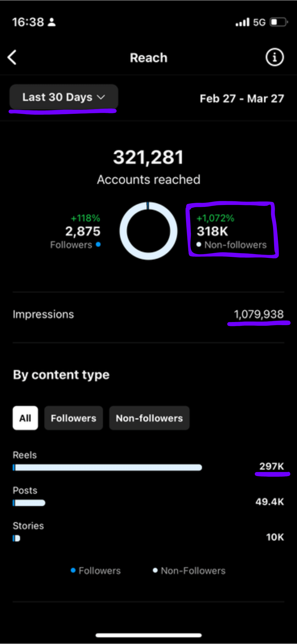
Task: Click the reach donut chart
Action: [x=148, y=231]
